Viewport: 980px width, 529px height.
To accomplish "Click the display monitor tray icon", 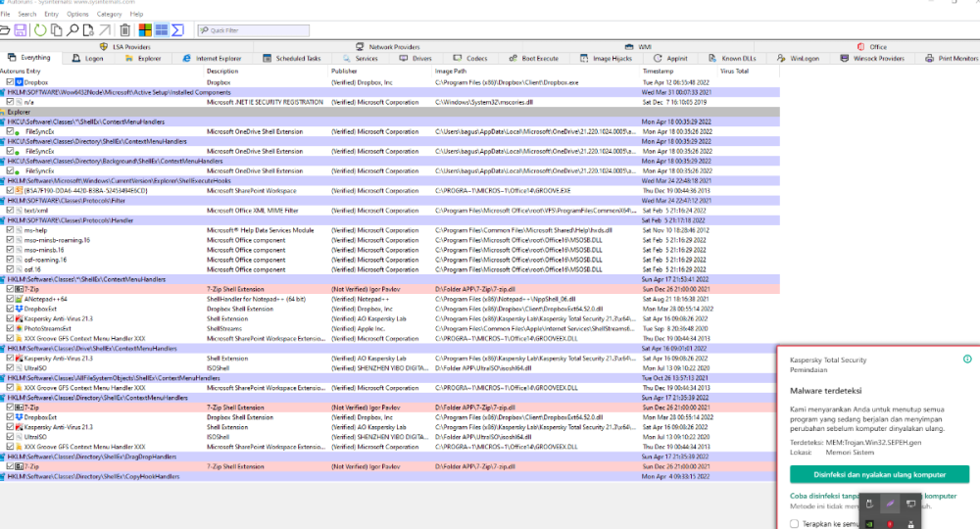I will tap(910, 504).
